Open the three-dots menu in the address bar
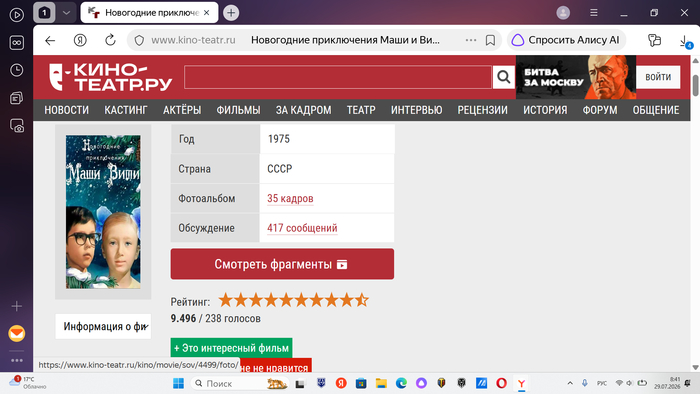The height and width of the screenshot is (394, 700). tap(471, 40)
